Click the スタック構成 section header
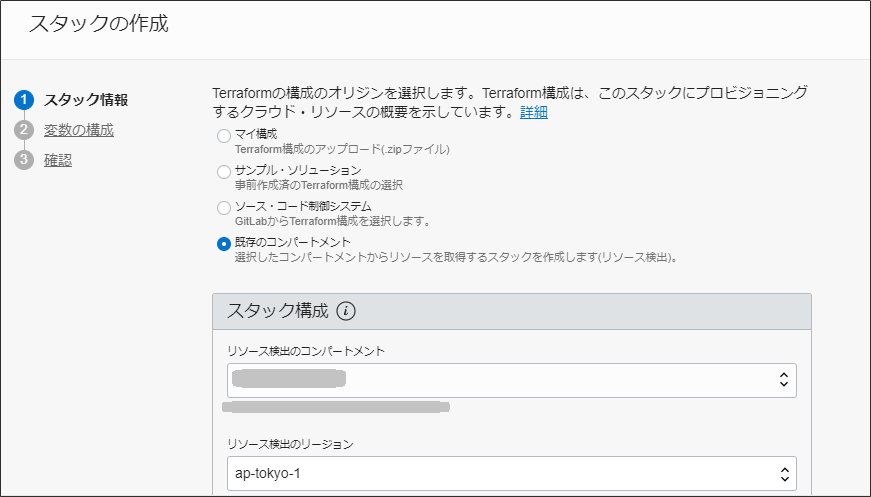871x497 pixels. [x=278, y=311]
